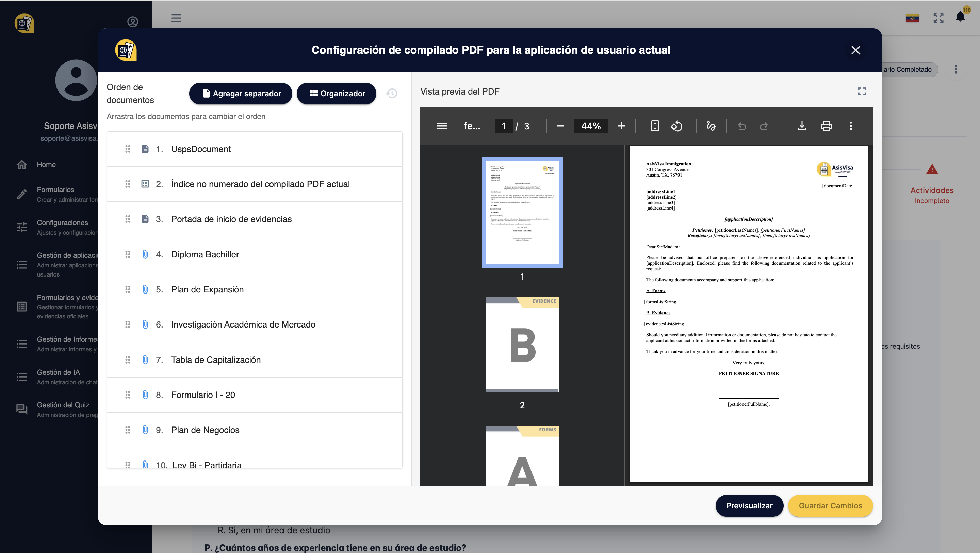The height and width of the screenshot is (553, 980).
Task: Click the fit to page icon
Action: point(655,126)
